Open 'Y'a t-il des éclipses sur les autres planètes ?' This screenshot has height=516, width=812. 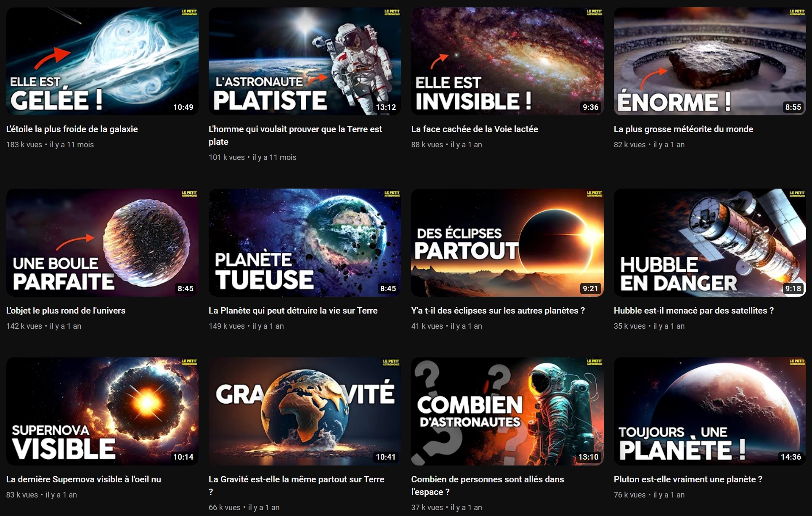[498, 311]
